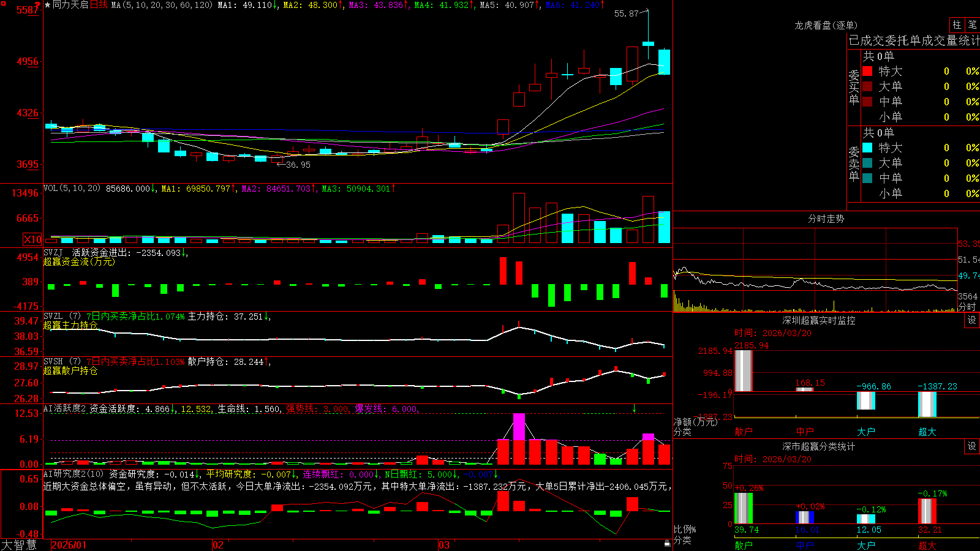Viewport: 980px width, 551px height.
Task: Click the 12.05 大户 ratio value
Action: (869, 530)
